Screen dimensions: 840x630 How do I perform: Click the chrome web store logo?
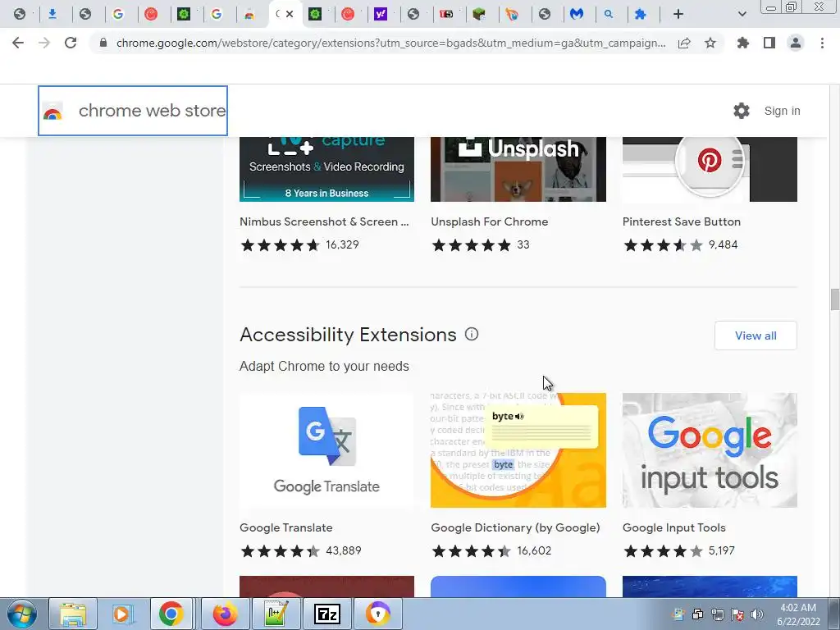point(133,111)
